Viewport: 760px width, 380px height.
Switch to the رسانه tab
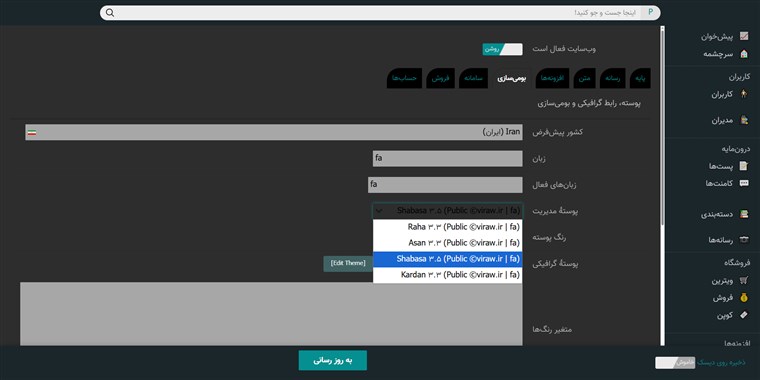point(613,79)
